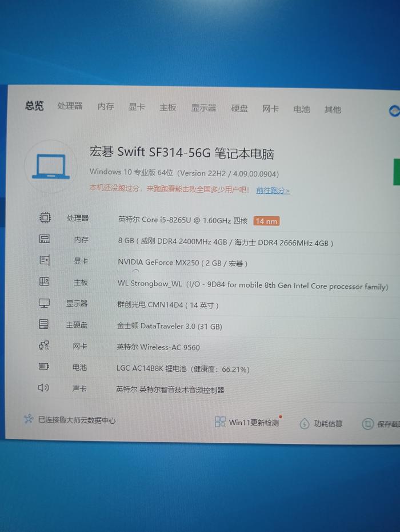Click the 14 nm badge
Screen dimensions: 400x532
(266, 221)
